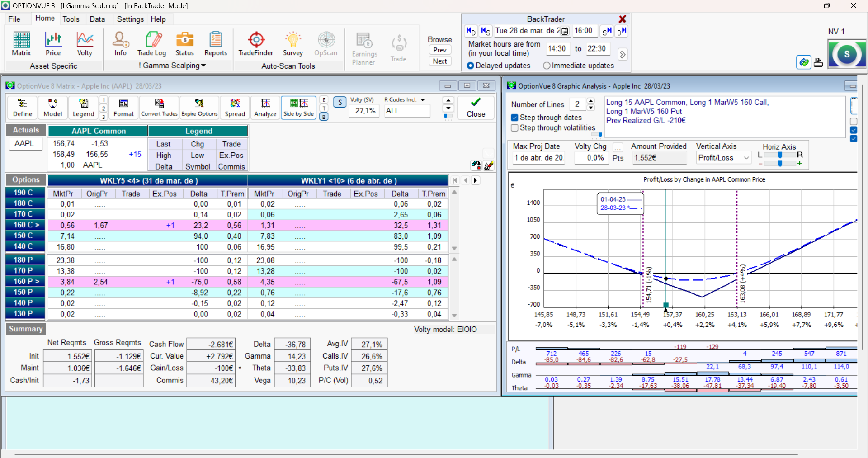Click the Browse Prev button
The width and height of the screenshot is (868, 458).
click(440, 50)
